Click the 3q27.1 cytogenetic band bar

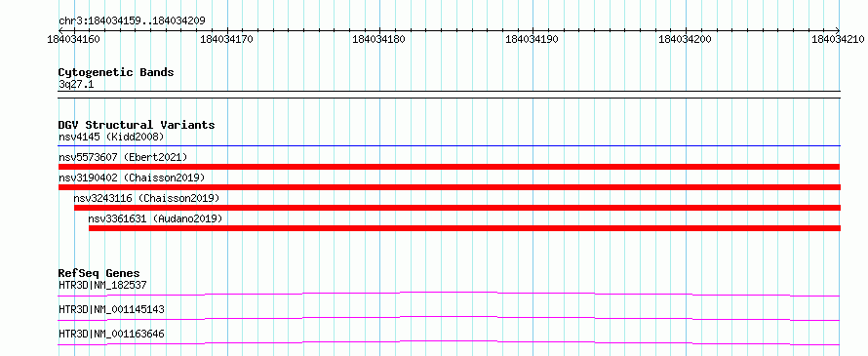[450, 95]
